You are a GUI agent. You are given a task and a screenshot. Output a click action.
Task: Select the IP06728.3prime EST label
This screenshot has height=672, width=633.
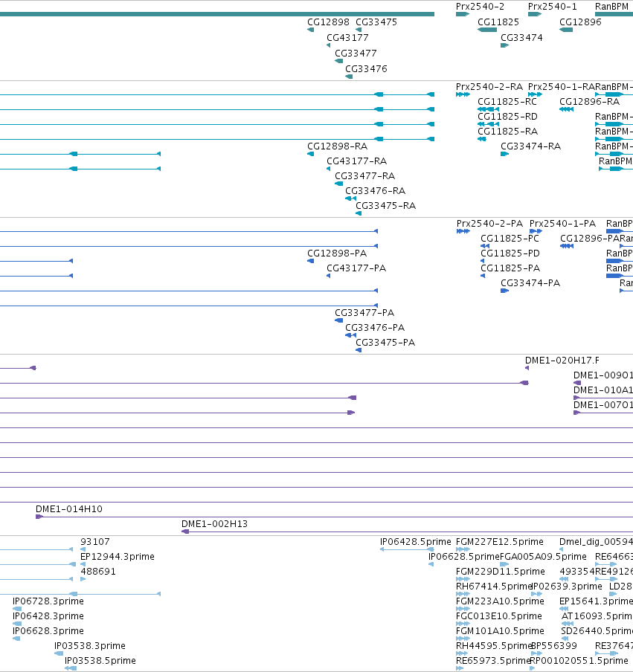48,601
